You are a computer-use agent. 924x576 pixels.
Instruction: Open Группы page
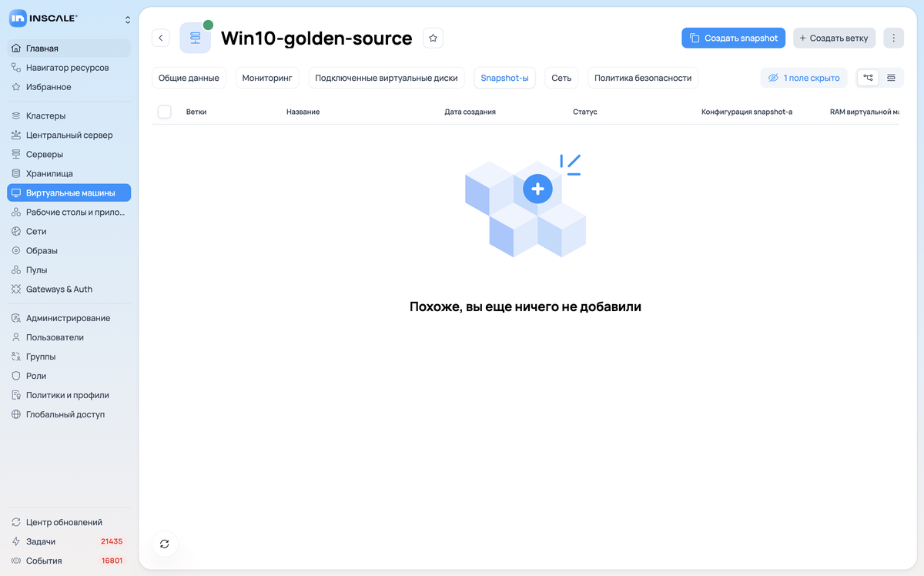click(69, 357)
